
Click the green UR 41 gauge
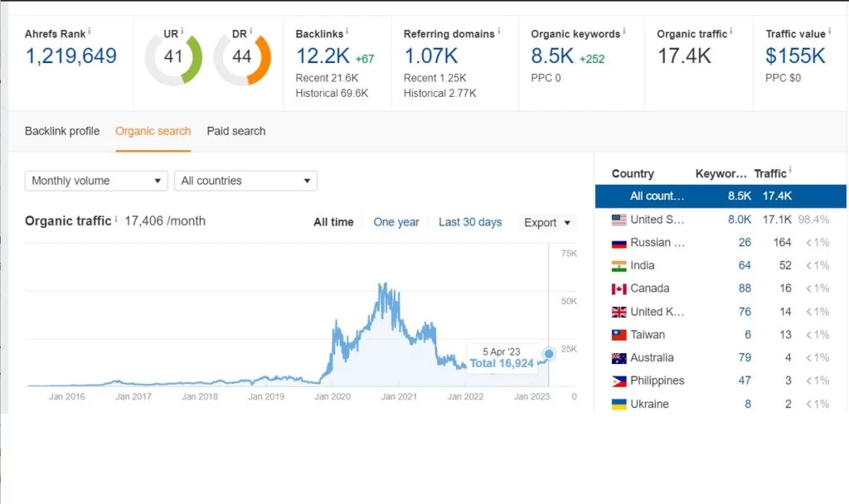[173, 59]
